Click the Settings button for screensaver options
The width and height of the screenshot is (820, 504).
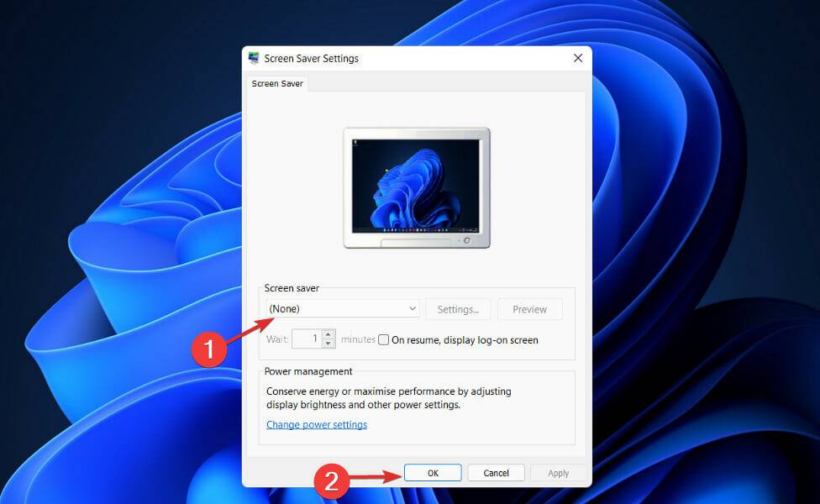click(458, 309)
